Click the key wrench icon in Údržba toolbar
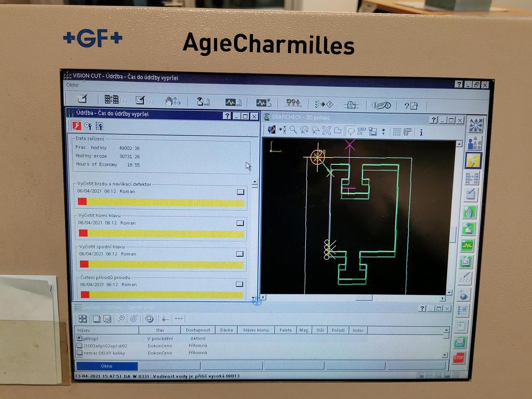The image size is (532, 399). click(88, 126)
